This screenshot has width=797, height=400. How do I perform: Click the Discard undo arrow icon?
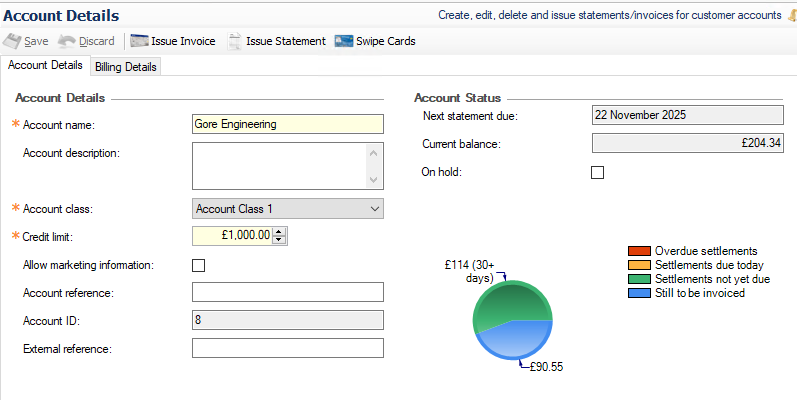click(x=67, y=41)
